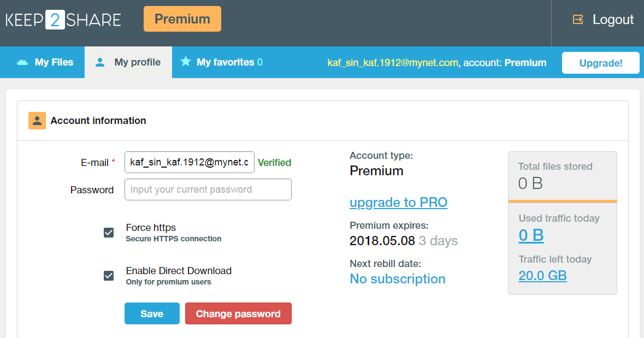Select the person icon on My profile tab
This screenshot has width=644, height=338.
[99, 62]
